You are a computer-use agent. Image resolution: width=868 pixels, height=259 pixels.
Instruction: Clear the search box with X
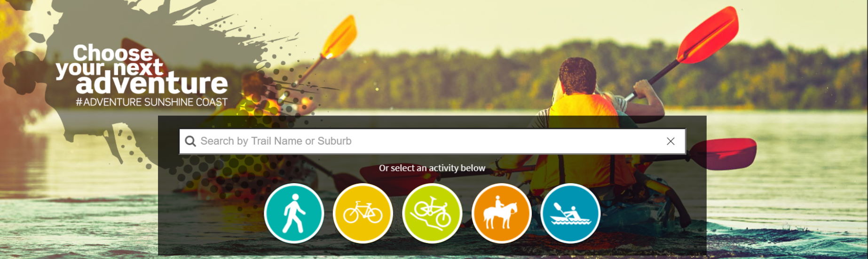coord(671,141)
